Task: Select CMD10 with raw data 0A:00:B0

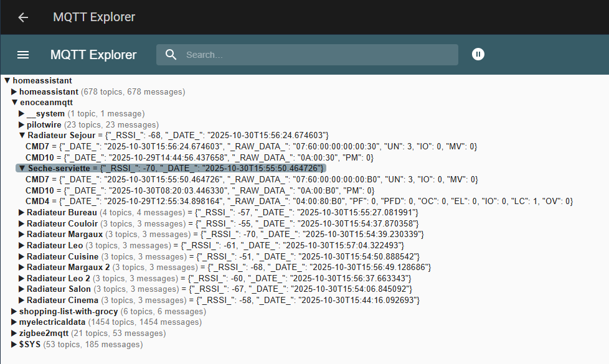Action: (40, 191)
